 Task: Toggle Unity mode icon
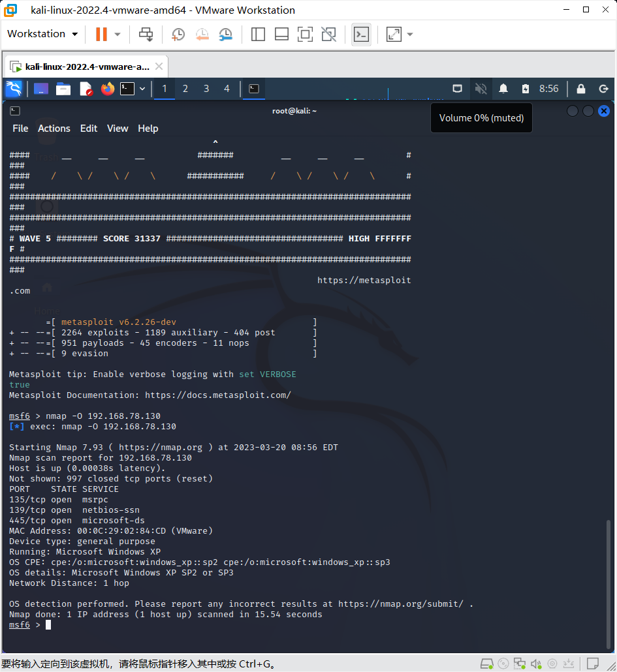pyautogui.click(x=329, y=35)
